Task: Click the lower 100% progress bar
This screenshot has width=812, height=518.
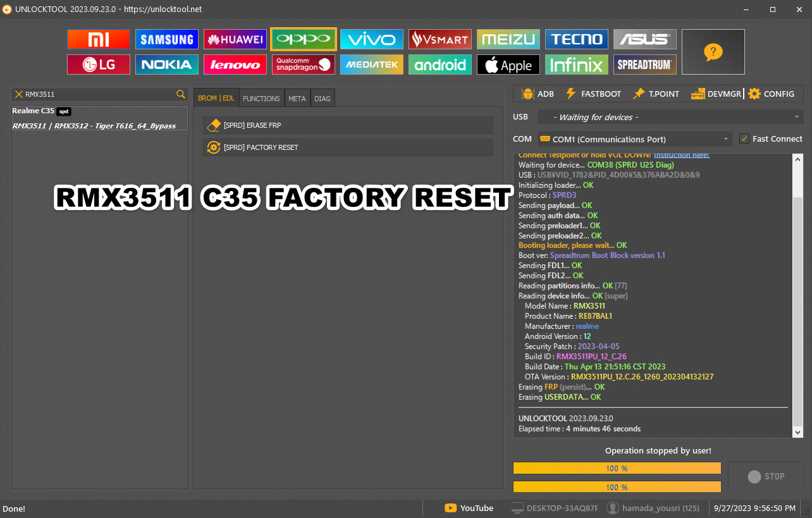Action: [x=617, y=487]
